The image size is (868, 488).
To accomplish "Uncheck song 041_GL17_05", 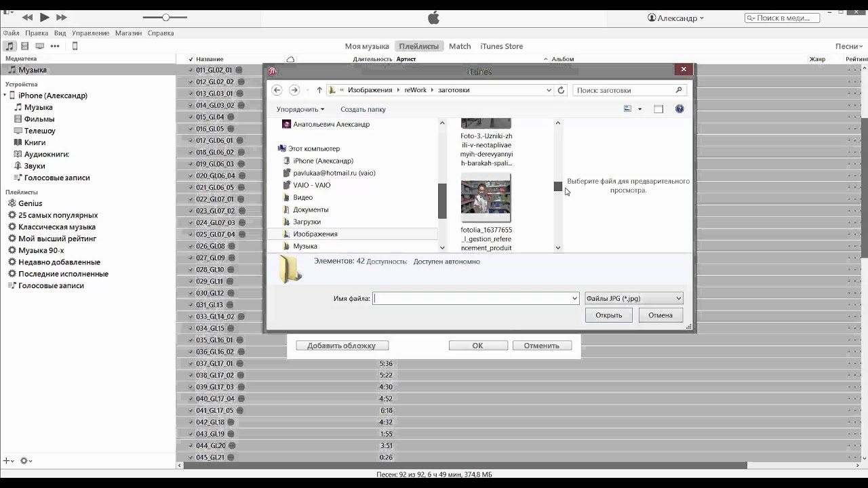I will coord(191,411).
